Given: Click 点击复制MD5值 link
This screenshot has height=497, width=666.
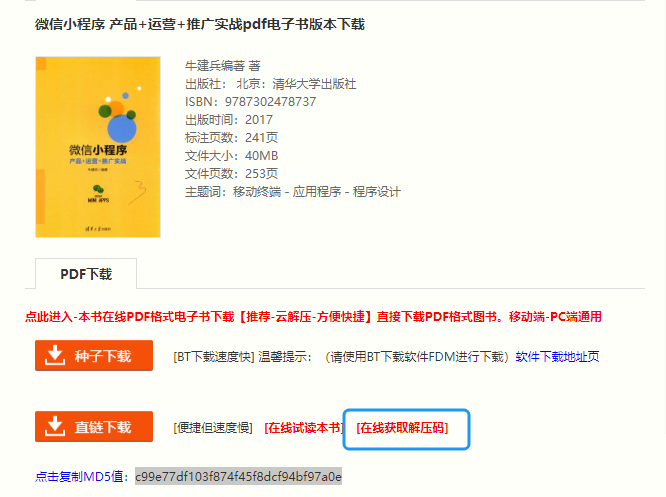Looking at the screenshot, I should click(x=82, y=477).
